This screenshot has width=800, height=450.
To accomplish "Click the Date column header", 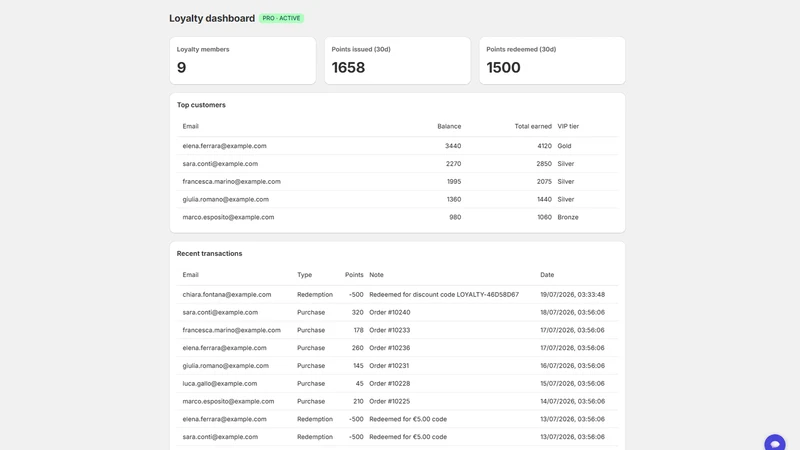I will tap(547, 275).
